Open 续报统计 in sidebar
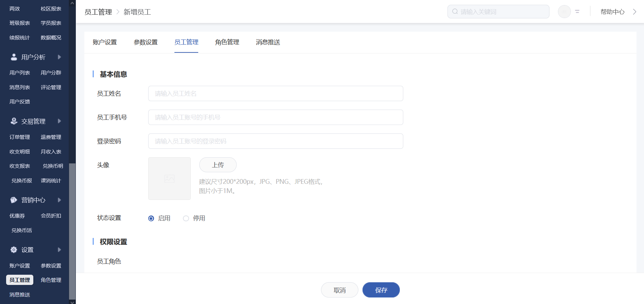The image size is (644, 304). pyautogui.click(x=20, y=37)
